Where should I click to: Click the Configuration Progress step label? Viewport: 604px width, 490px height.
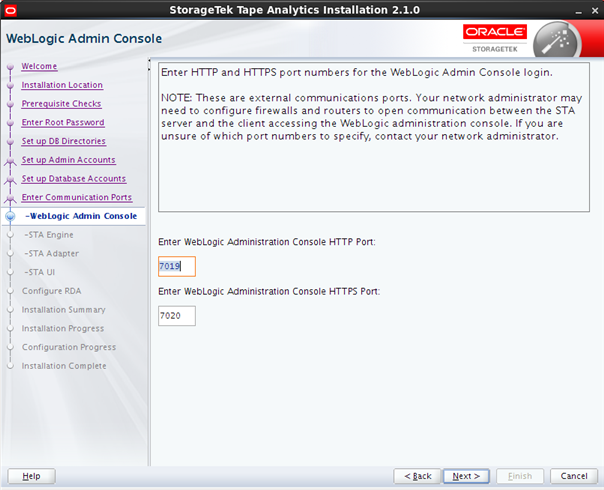click(69, 347)
